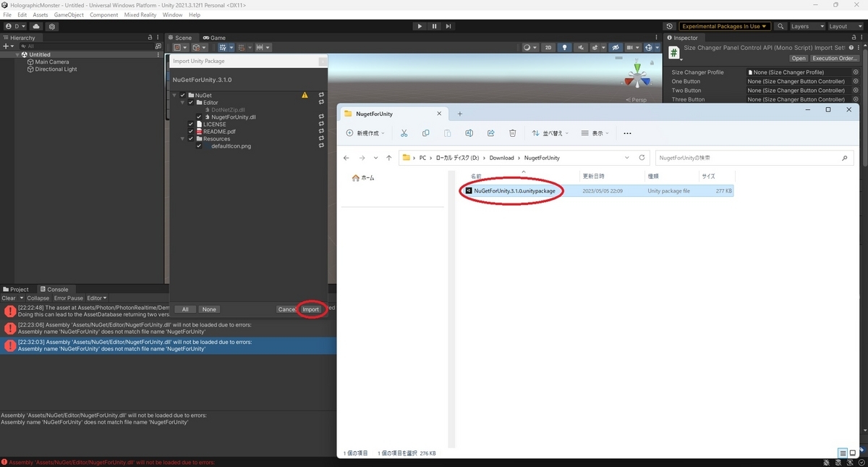
Task: Uncheck the NugetForUnity.dll checkbox
Action: (x=199, y=117)
